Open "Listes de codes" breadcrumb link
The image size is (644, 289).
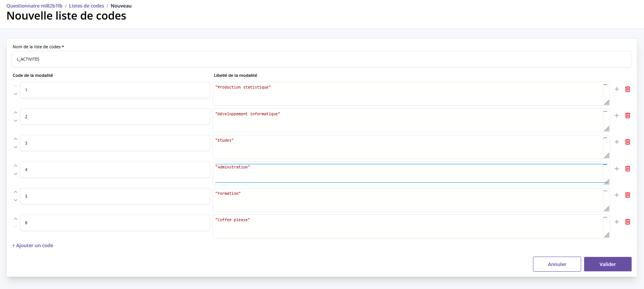86,6
